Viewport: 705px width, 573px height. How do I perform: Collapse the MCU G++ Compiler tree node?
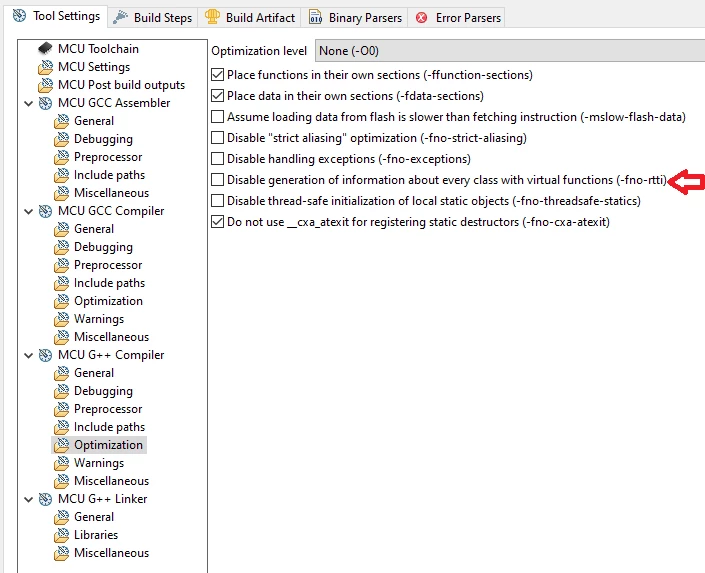(29, 355)
